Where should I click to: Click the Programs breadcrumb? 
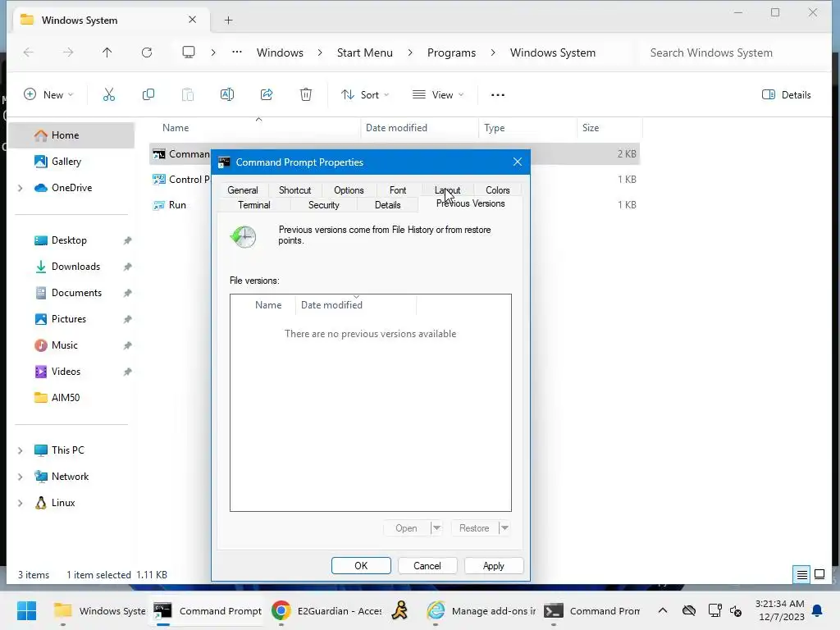click(x=452, y=52)
